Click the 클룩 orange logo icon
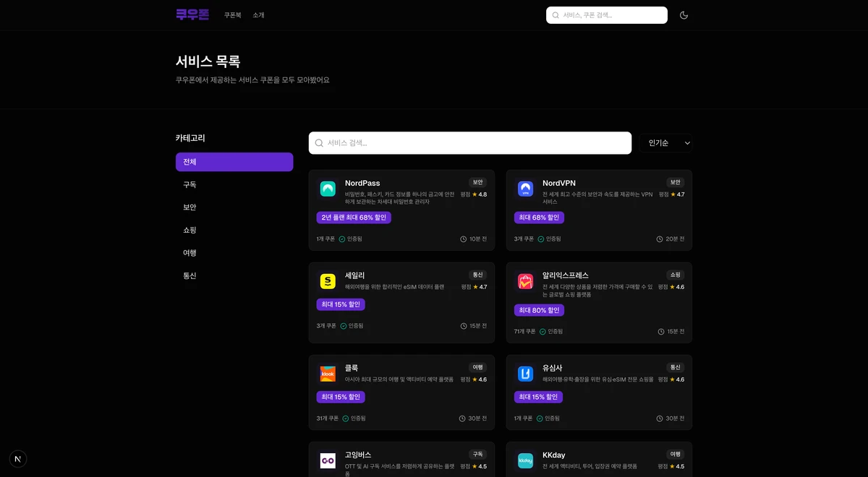The image size is (868, 477). tap(328, 374)
